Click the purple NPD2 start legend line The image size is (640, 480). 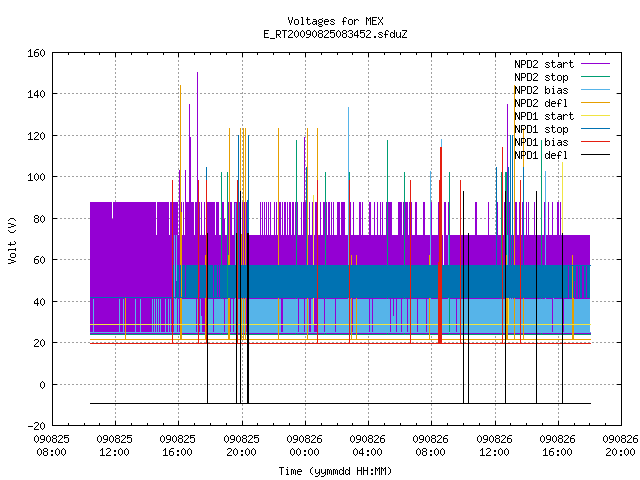tap(595, 64)
